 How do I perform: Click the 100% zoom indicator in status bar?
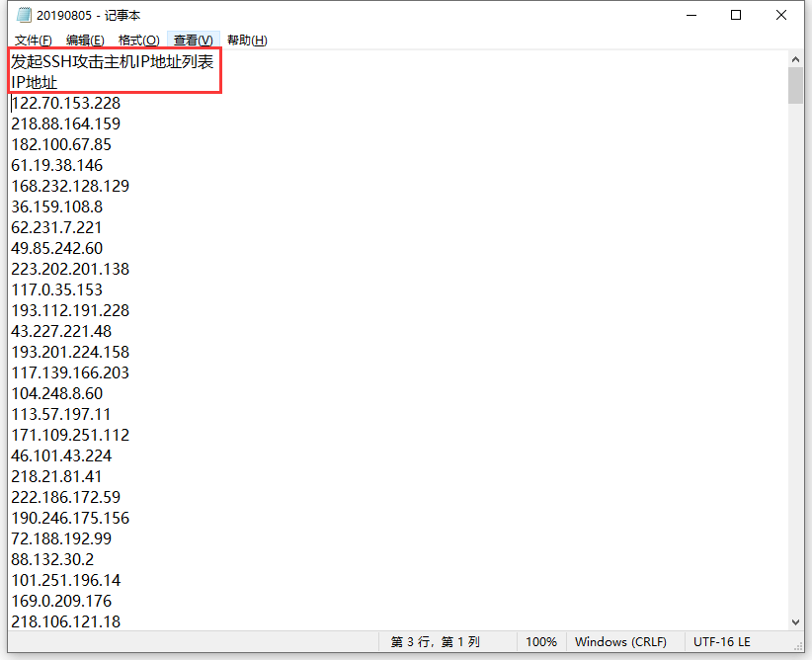click(x=540, y=642)
